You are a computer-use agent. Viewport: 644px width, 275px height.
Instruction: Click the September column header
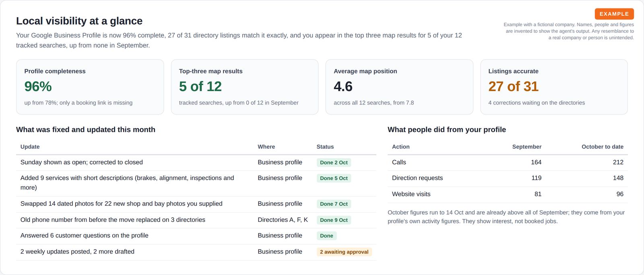pyautogui.click(x=526, y=147)
